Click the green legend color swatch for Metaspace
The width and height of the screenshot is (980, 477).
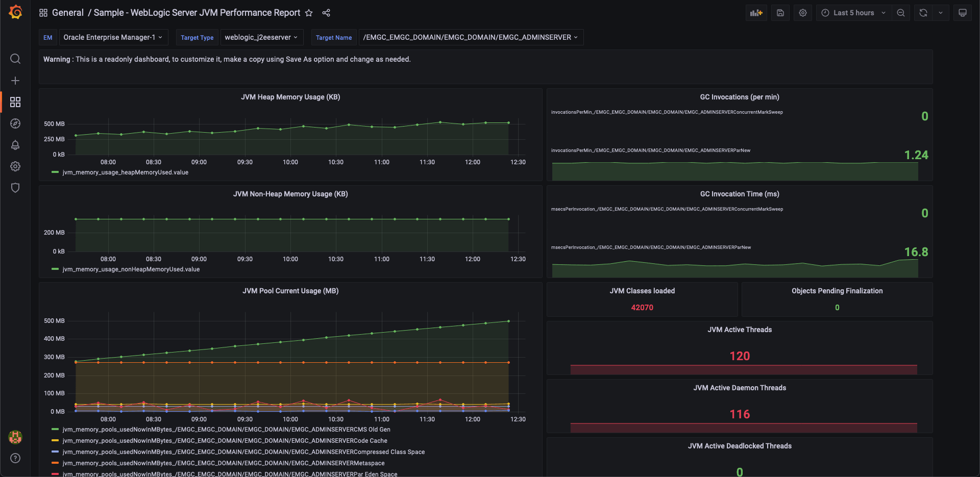(x=55, y=463)
